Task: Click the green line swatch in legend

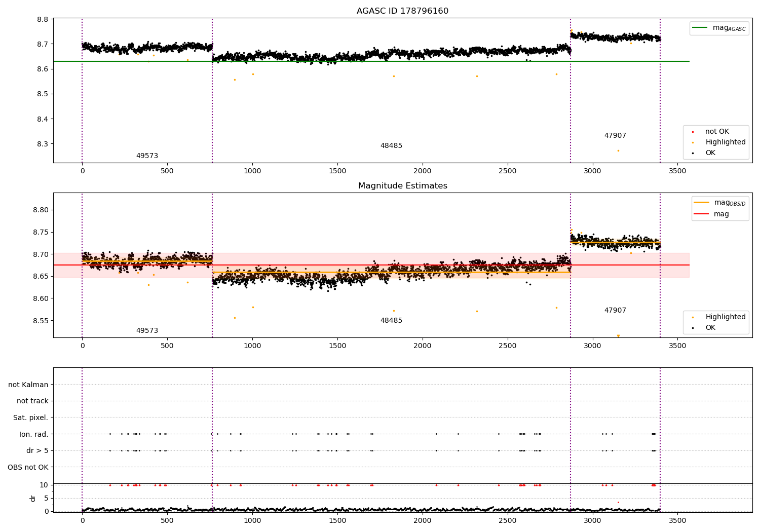Action: 700,28
